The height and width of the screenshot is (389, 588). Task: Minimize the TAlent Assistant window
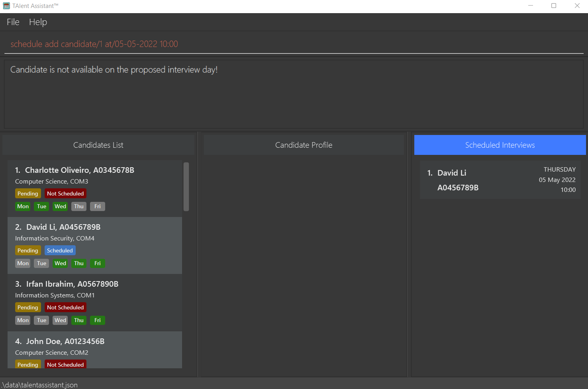click(531, 6)
